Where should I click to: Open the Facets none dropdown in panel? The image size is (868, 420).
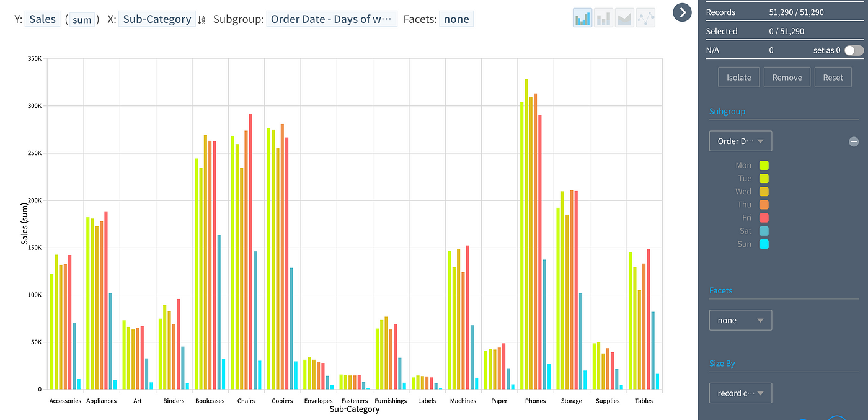click(x=740, y=320)
